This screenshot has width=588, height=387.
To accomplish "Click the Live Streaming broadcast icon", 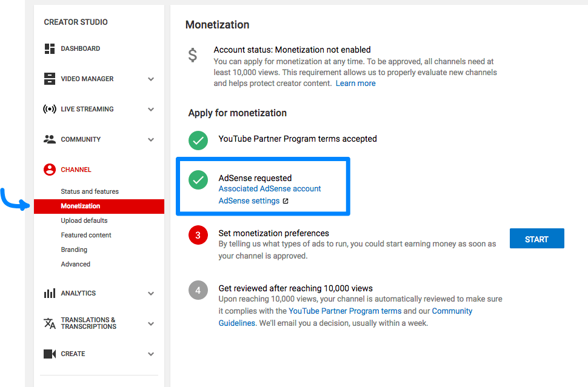I will point(50,109).
